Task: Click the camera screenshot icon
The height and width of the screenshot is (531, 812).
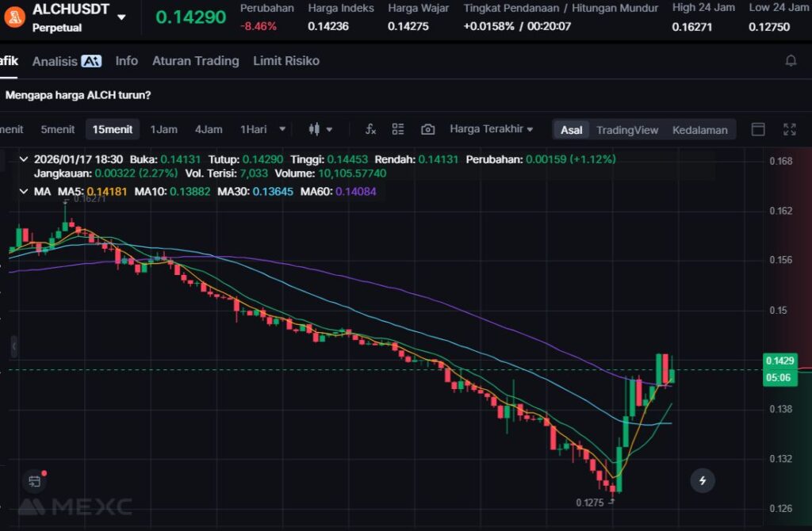Action: click(x=427, y=129)
